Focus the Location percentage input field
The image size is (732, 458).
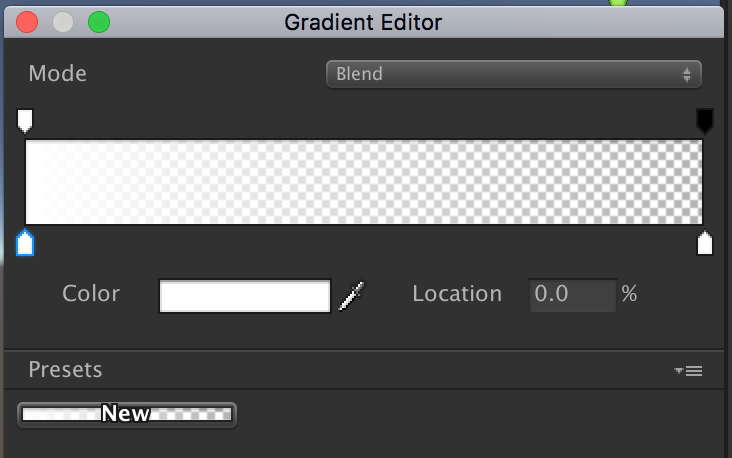[x=572, y=294]
